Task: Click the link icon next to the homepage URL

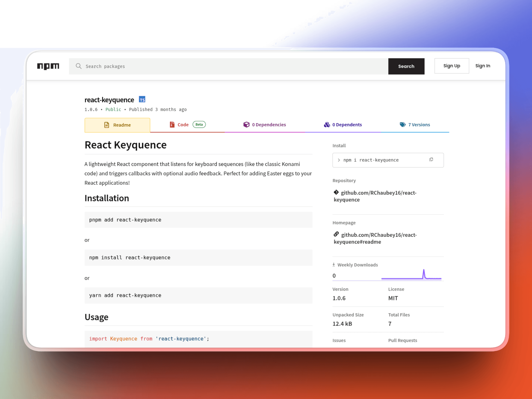Action: pos(336,234)
